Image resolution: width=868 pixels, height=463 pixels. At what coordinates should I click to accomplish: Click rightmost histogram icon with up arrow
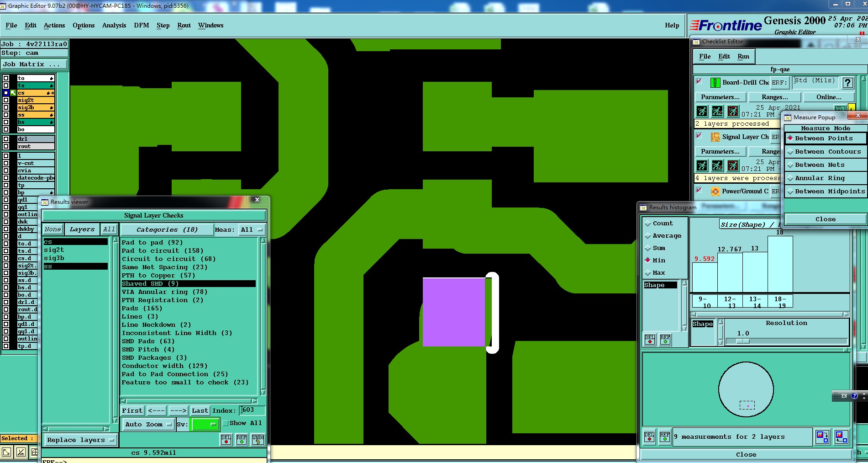[841, 437]
